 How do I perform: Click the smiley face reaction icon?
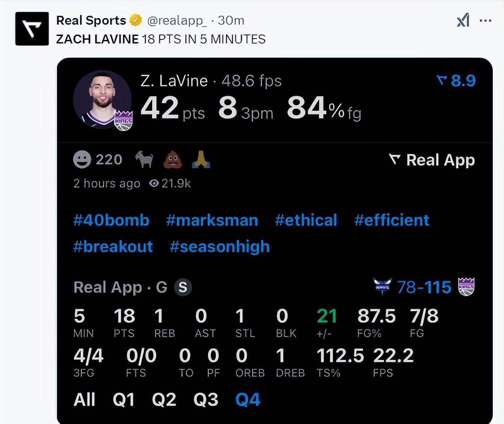tap(82, 160)
